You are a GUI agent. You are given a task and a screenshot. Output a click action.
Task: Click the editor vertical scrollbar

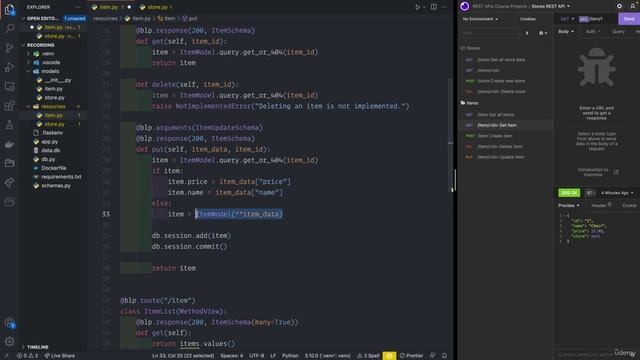[x=451, y=135]
